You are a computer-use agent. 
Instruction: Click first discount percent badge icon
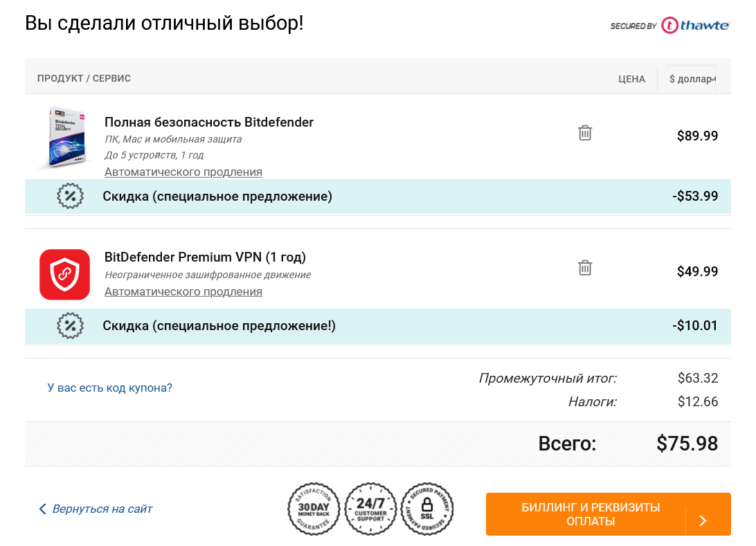[x=71, y=196]
